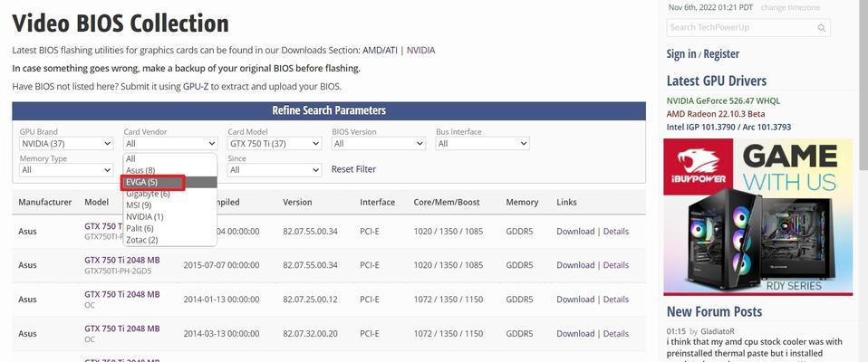The width and height of the screenshot is (868, 362).
Task: Select NVIDIA (1) vendor option
Action: [x=170, y=216]
